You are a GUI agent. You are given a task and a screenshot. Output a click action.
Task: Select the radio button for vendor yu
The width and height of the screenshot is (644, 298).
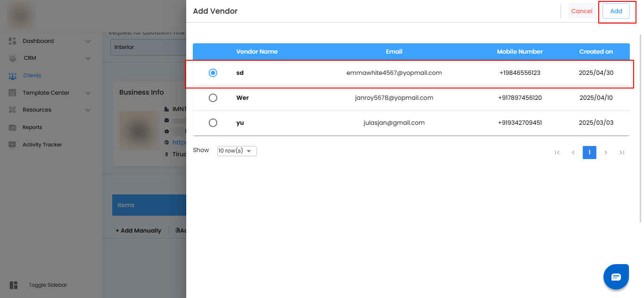(213, 123)
